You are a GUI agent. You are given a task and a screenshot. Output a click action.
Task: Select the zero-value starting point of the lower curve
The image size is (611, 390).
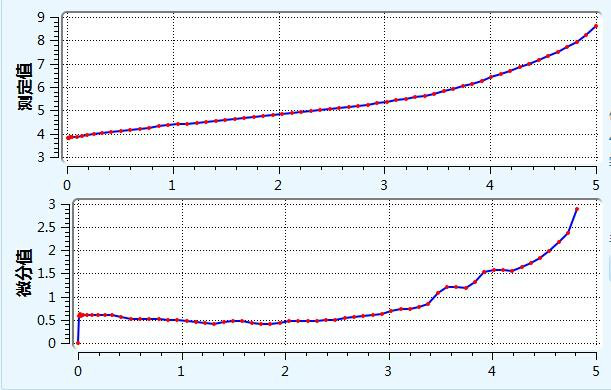pos(78,343)
